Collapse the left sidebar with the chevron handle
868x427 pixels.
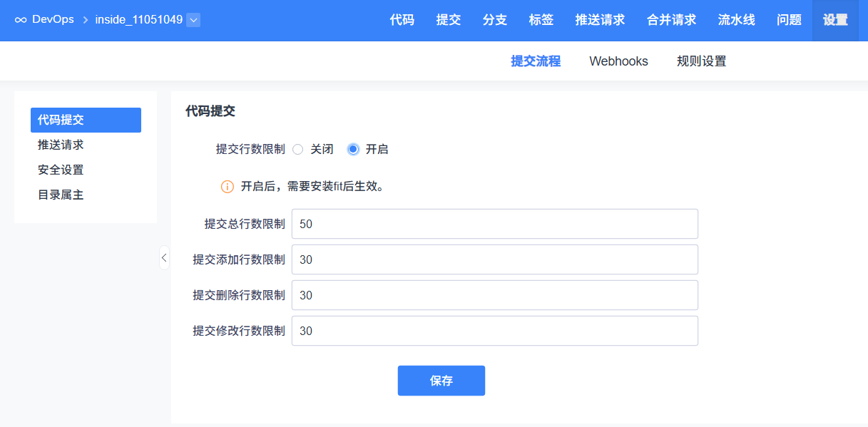[x=164, y=257]
